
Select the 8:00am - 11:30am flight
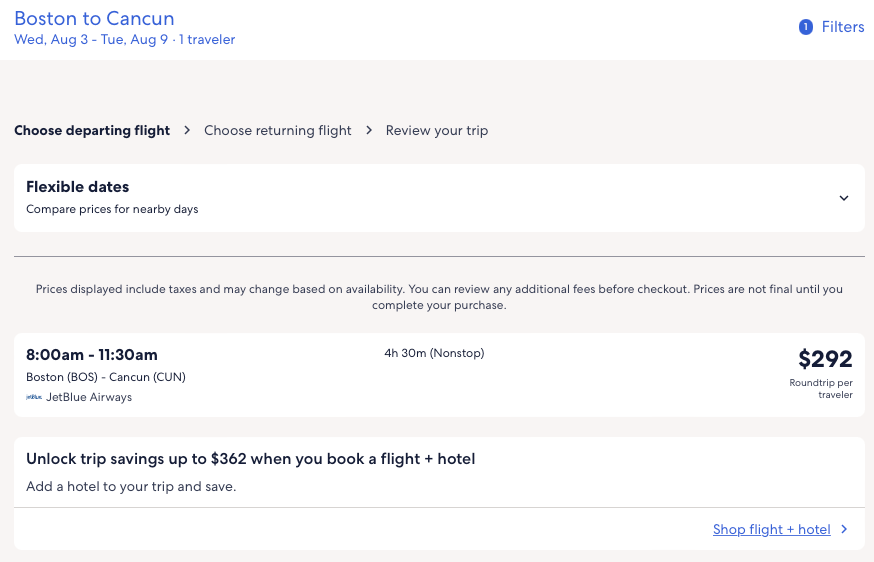[92, 355]
